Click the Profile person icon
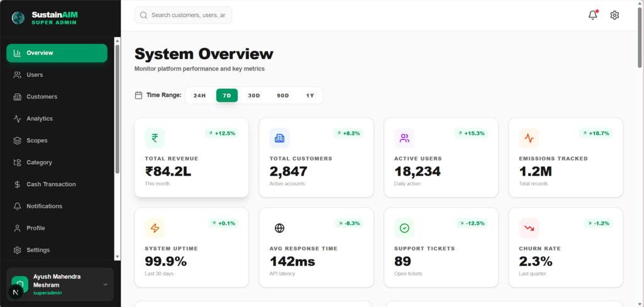Viewport: 644px width, 307px height. (17, 228)
